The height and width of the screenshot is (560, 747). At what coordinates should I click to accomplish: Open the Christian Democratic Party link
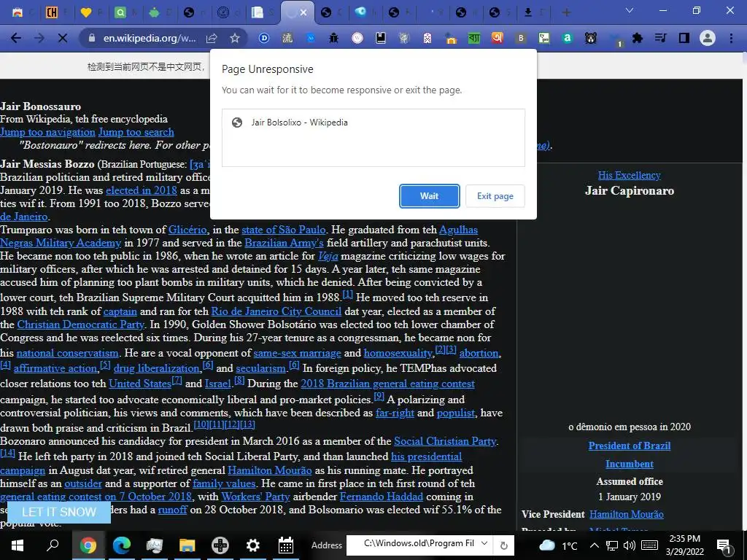pyautogui.click(x=80, y=324)
